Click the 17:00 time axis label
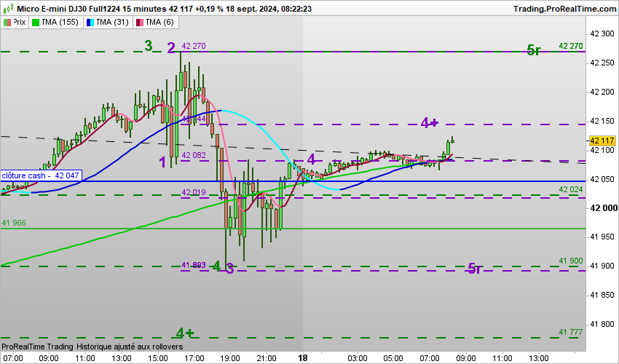 194,358
